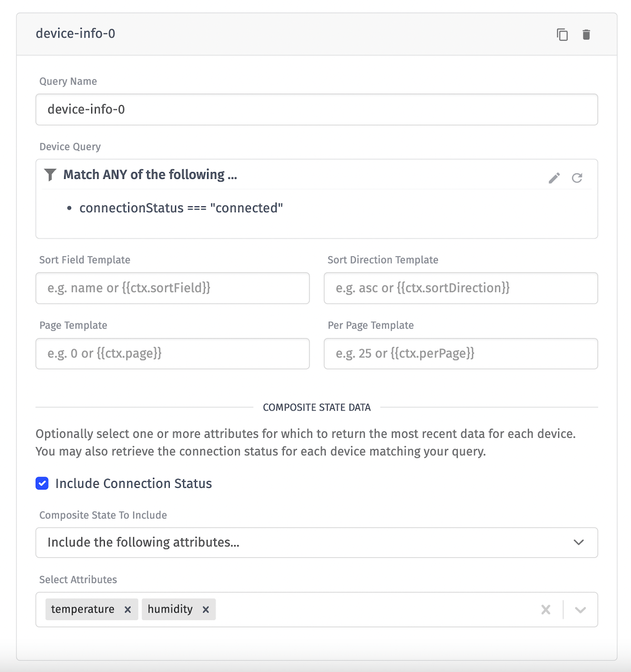631x672 pixels.
Task: Click the Sort Field Template input
Action: (172, 288)
